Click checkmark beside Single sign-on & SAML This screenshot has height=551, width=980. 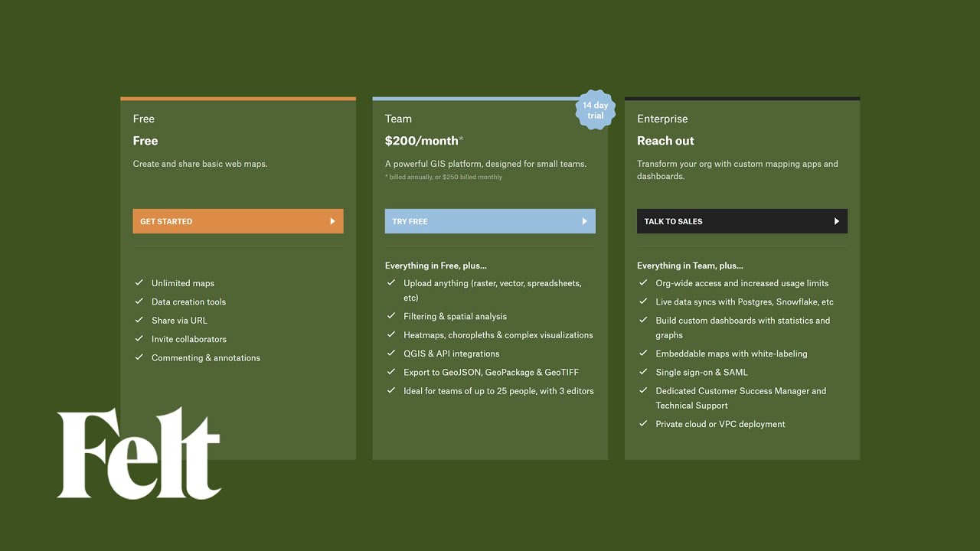coord(642,372)
